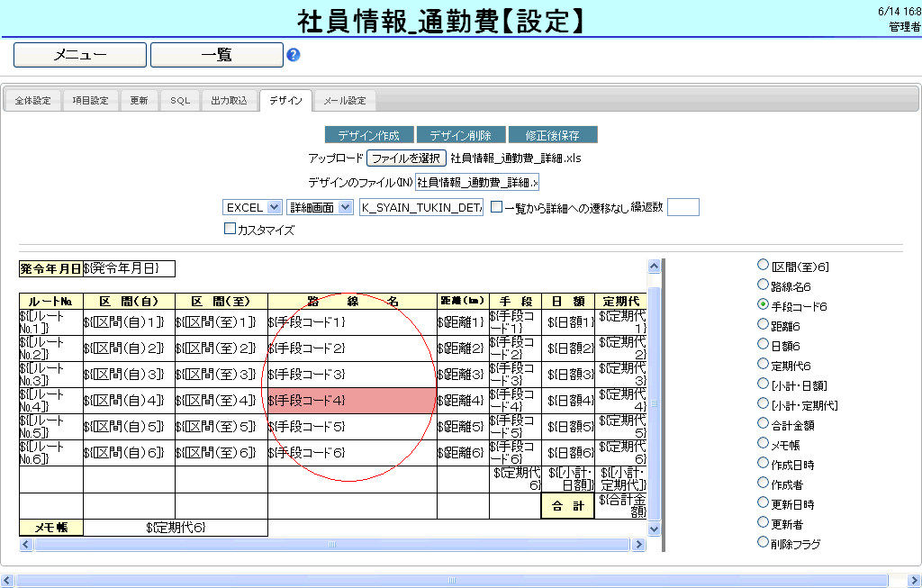
Task: Click the デザイン削除 button
Action: point(461,135)
